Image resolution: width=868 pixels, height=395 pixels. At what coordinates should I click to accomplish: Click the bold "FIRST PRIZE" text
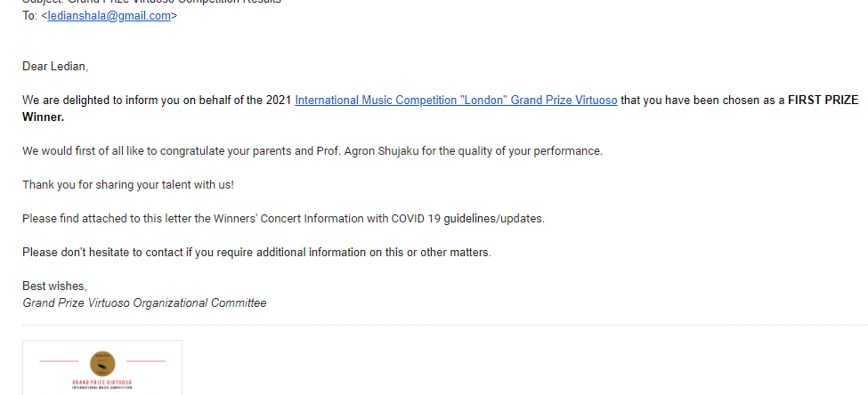pyautogui.click(x=823, y=101)
